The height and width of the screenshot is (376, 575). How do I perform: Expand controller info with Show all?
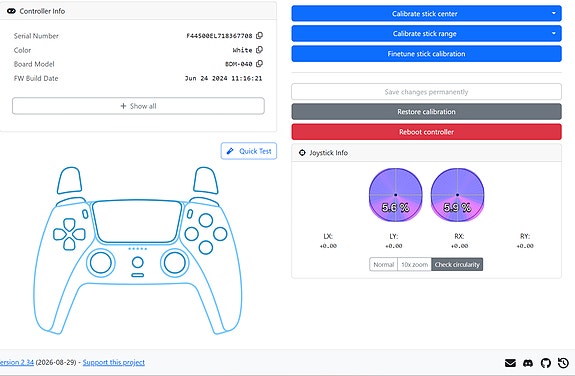(x=138, y=106)
